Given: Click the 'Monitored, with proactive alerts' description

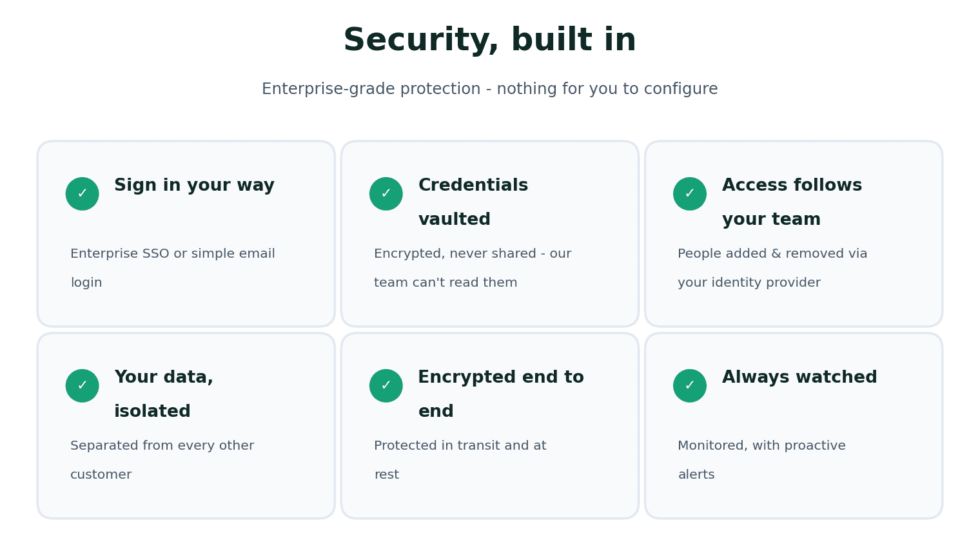Looking at the screenshot, I should (x=761, y=460).
